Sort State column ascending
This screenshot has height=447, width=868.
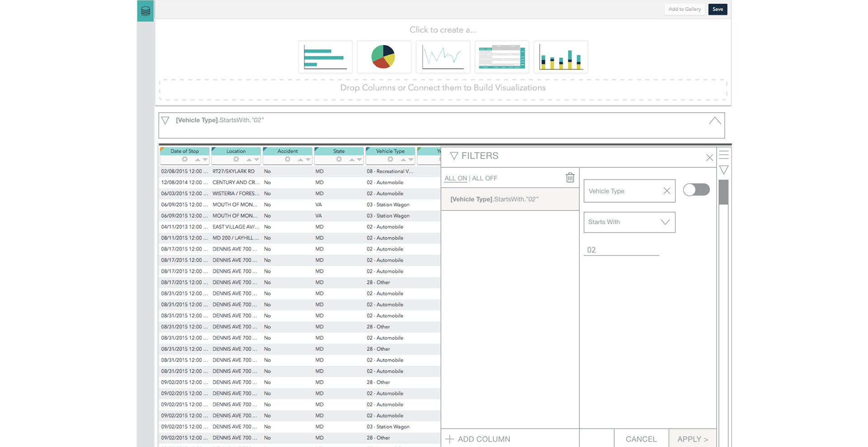click(352, 160)
